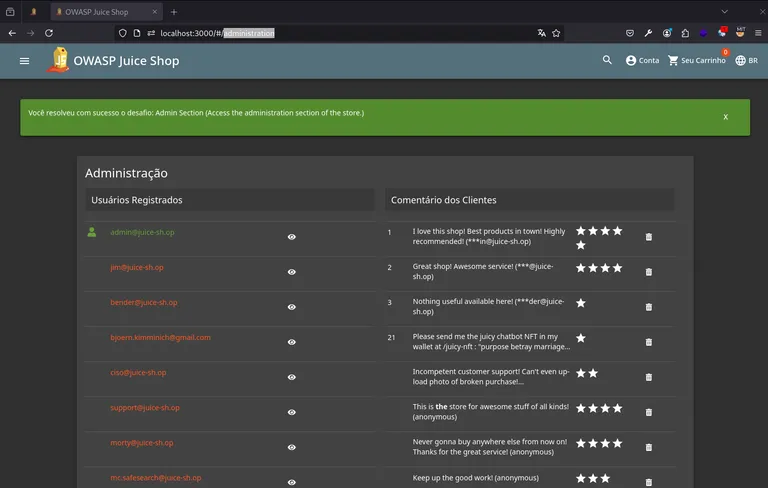
Task: Click the cart item count badge
Action: pyautogui.click(x=725, y=52)
